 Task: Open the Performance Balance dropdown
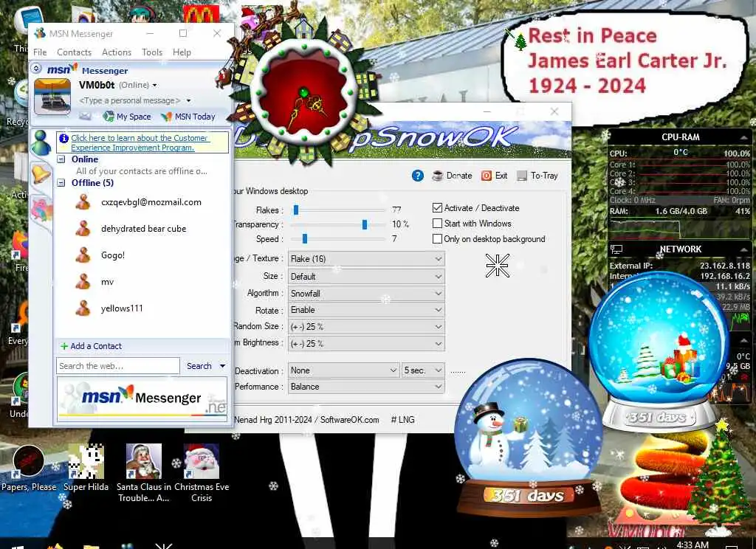click(x=366, y=387)
